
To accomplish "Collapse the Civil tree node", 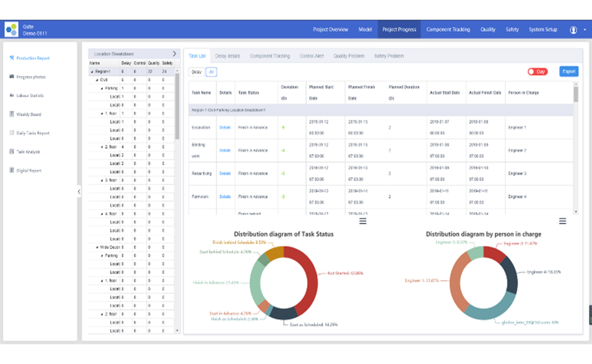I will pos(97,80).
